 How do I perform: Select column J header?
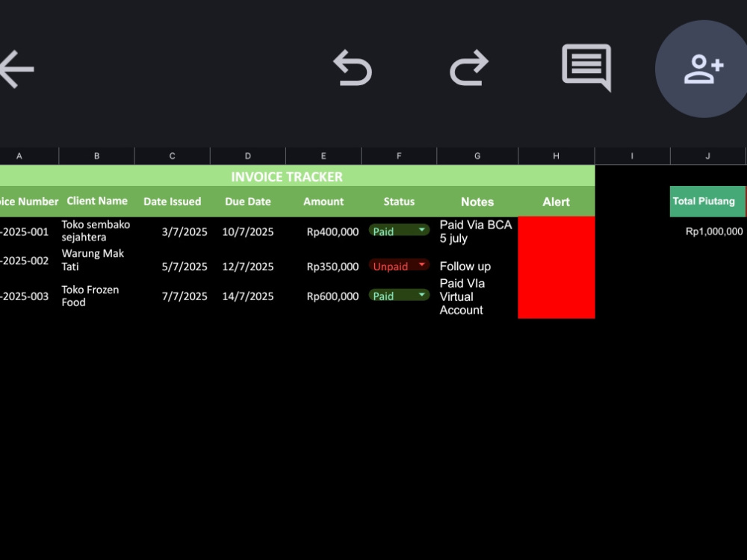[708, 156]
